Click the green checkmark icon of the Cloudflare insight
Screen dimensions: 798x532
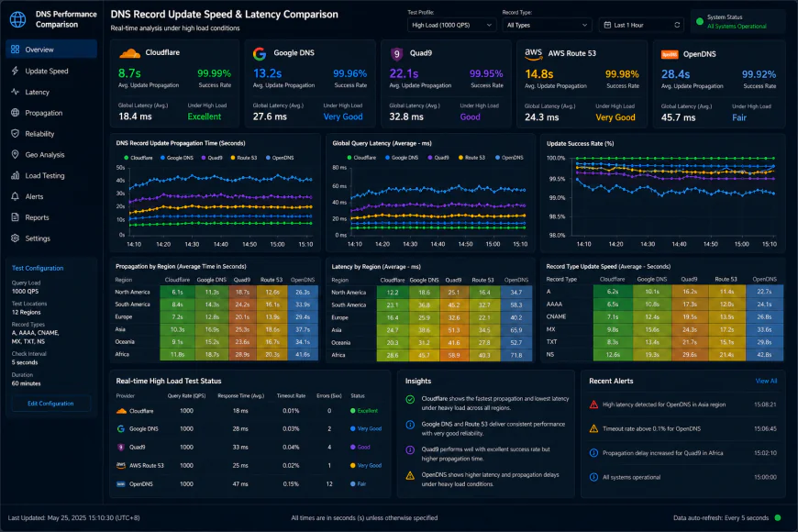click(410, 400)
